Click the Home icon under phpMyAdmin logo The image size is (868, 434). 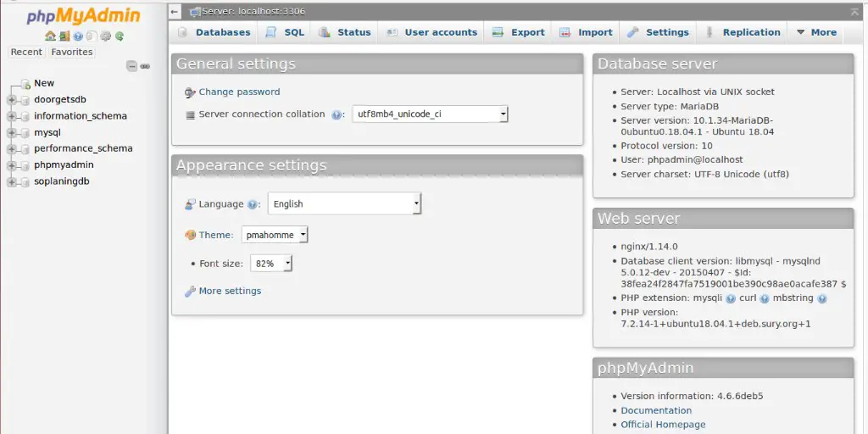[50, 36]
